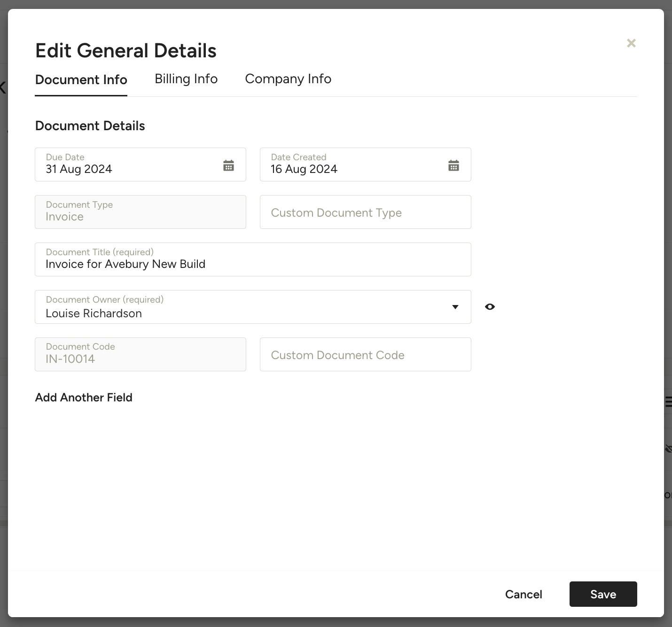Select the Date Created value 16 Aug 2024
This screenshot has height=627, width=672.
pyautogui.click(x=304, y=169)
